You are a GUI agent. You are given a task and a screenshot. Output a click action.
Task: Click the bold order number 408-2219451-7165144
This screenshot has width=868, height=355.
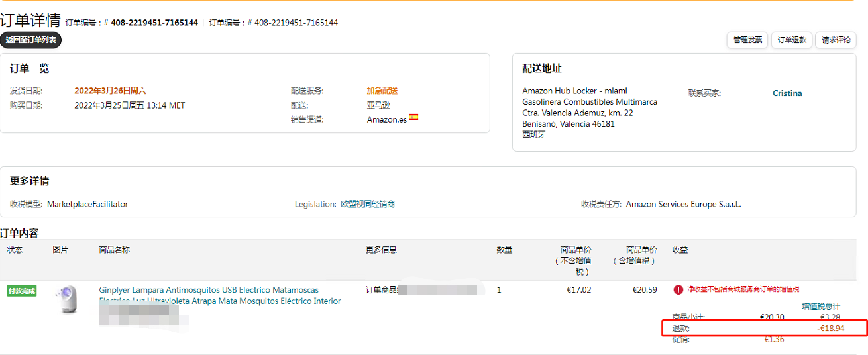tap(154, 23)
